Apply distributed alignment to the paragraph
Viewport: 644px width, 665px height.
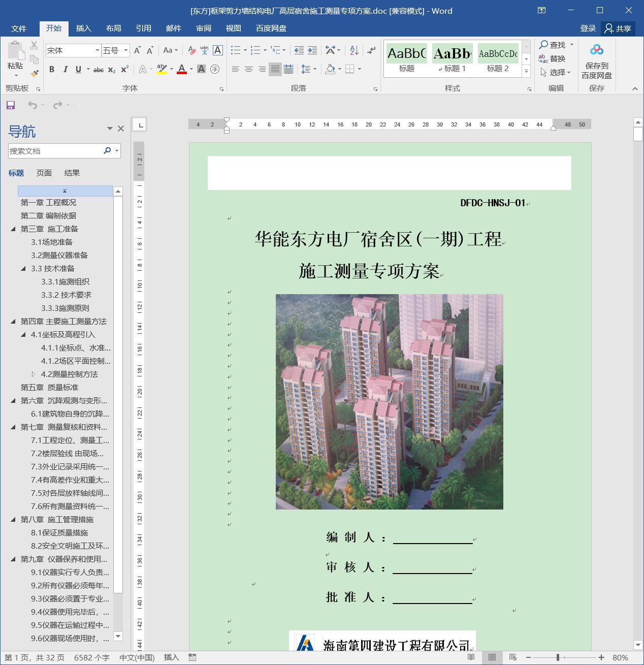(x=288, y=69)
